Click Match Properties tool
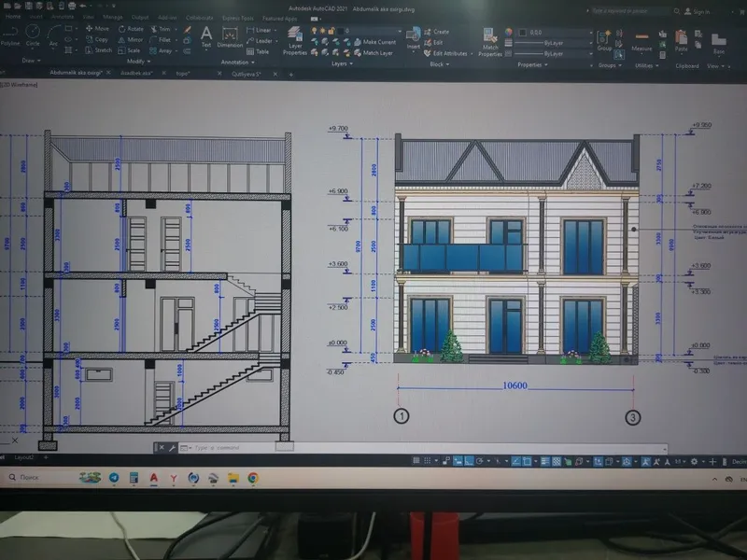 (489, 42)
